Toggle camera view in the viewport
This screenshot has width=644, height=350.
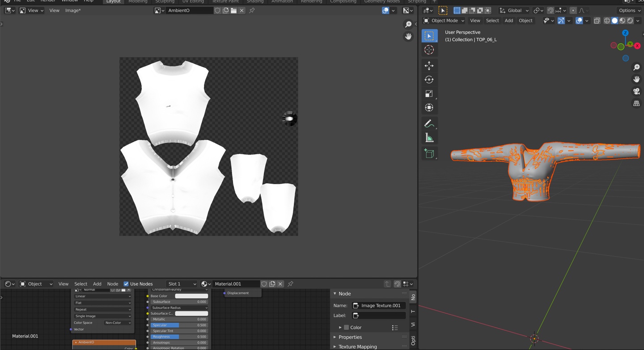click(x=636, y=91)
